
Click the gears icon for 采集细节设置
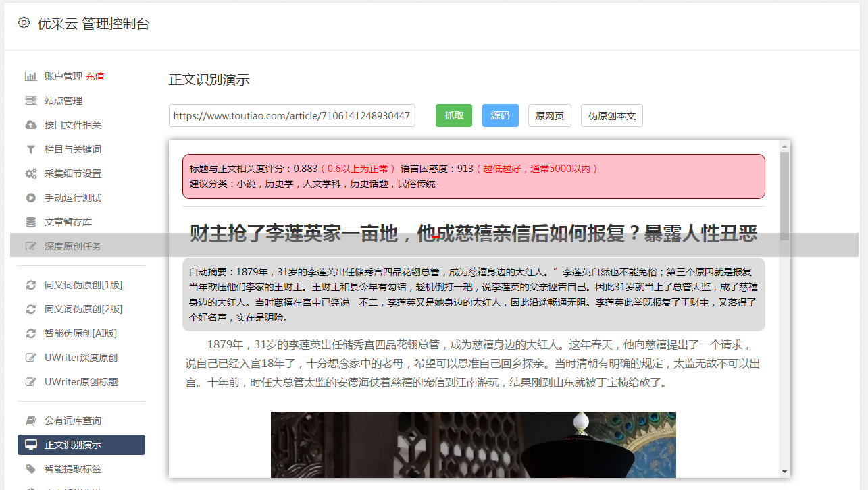31,173
